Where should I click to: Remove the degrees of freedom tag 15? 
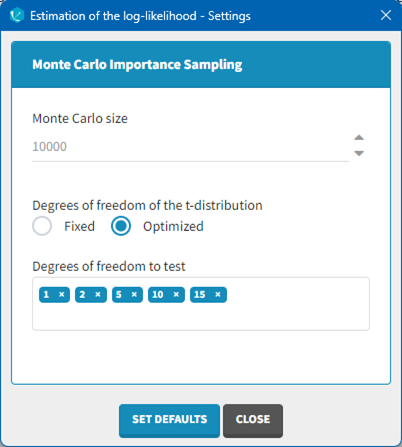tap(218, 294)
